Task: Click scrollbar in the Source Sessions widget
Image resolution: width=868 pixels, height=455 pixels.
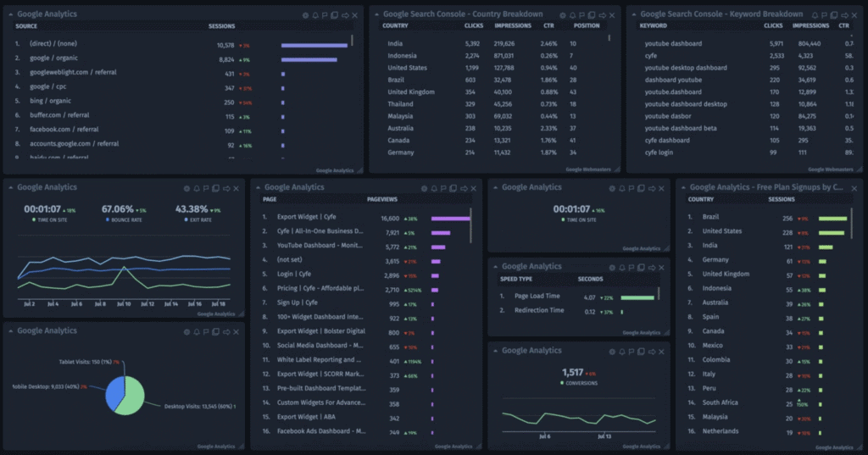Action: point(353,40)
